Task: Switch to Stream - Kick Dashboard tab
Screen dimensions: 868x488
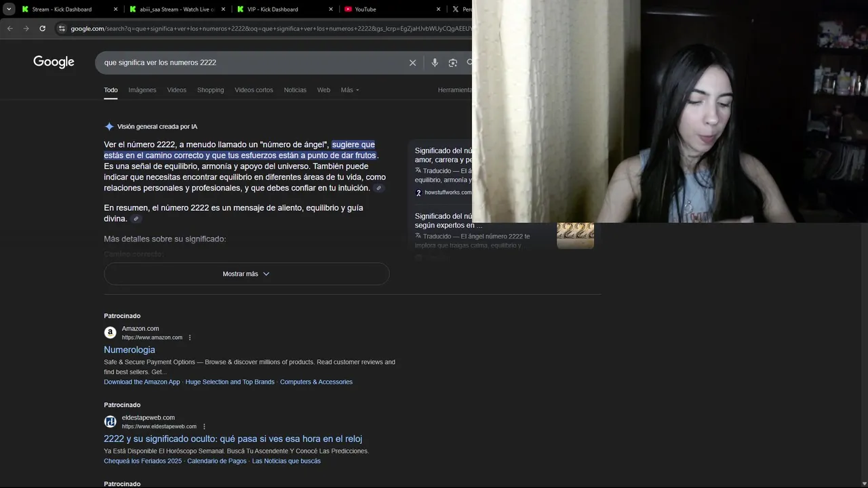Action: pyautogui.click(x=62, y=9)
